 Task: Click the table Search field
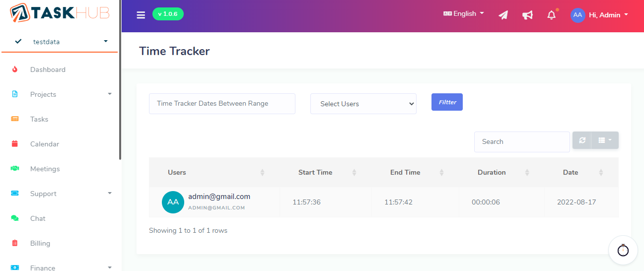tap(522, 141)
